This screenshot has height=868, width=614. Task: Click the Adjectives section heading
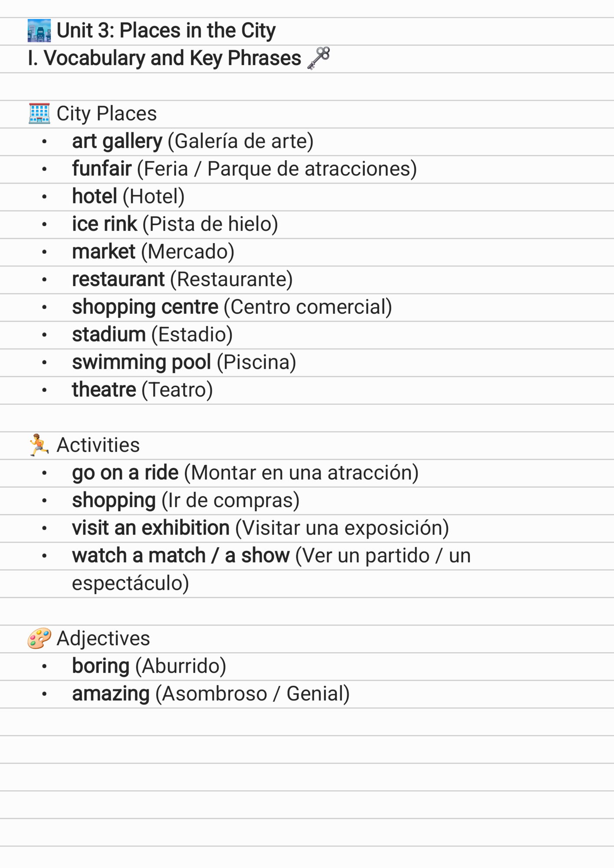coord(103,638)
